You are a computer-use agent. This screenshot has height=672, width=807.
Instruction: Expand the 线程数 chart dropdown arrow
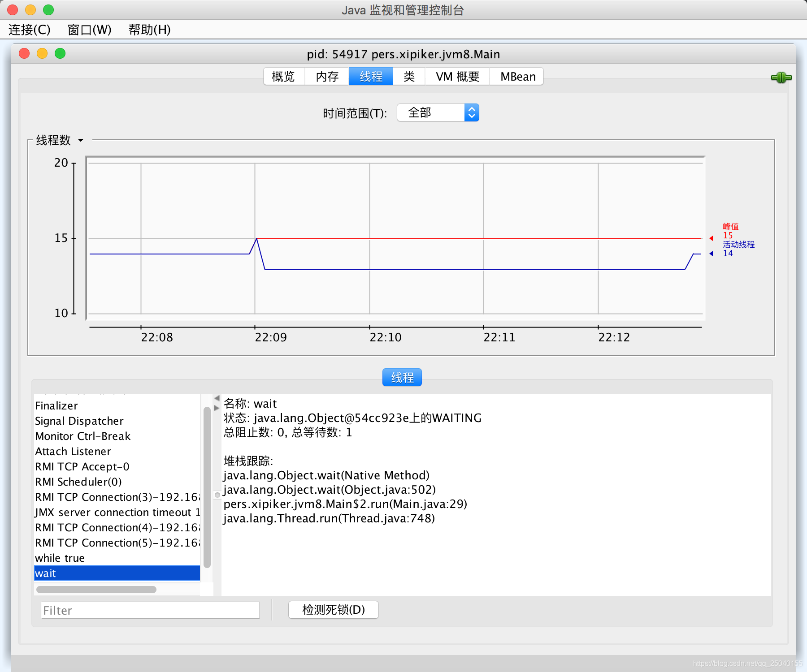click(x=81, y=140)
